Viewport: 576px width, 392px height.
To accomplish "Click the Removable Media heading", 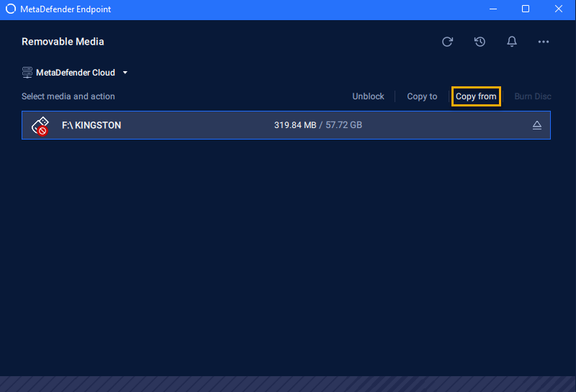I will click(63, 42).
